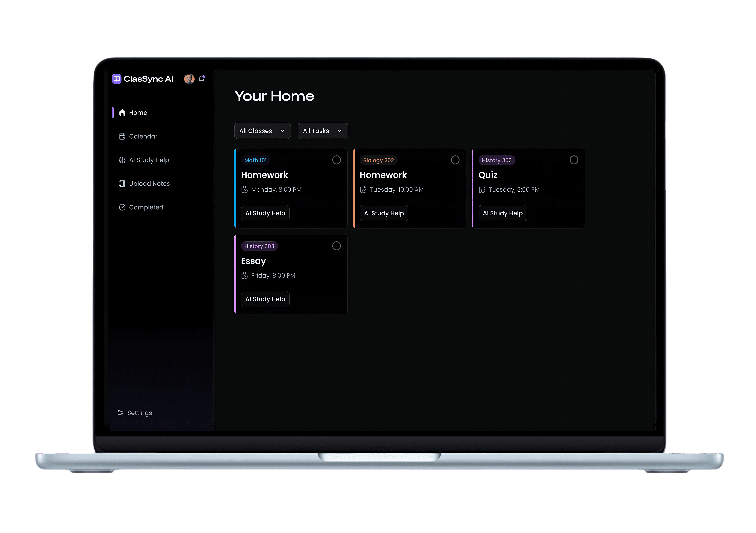The image size is (756, 533).
Task: Click AI Study Help on the Essay card
Action: click(x=265, y=299)
